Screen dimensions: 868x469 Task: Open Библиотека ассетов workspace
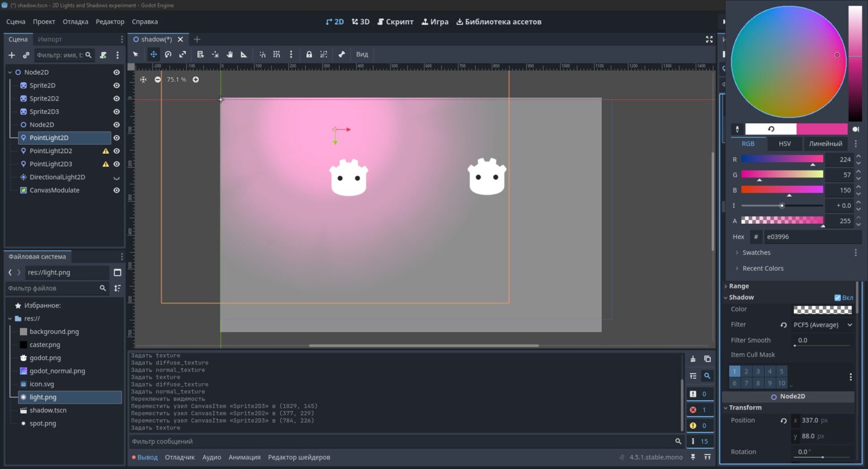pyautogui.click(x=499, y=21)
